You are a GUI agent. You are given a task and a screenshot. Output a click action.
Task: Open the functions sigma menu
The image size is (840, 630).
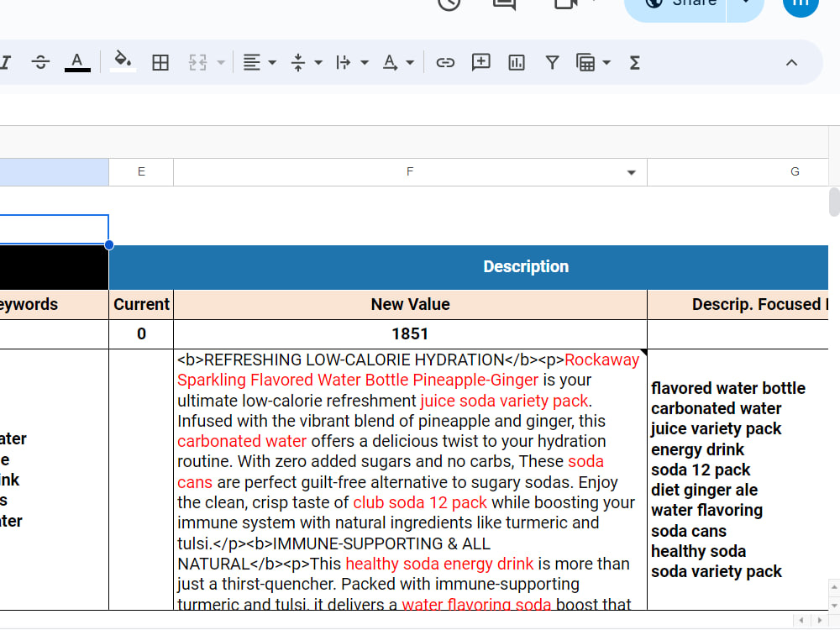click(635, 63)
